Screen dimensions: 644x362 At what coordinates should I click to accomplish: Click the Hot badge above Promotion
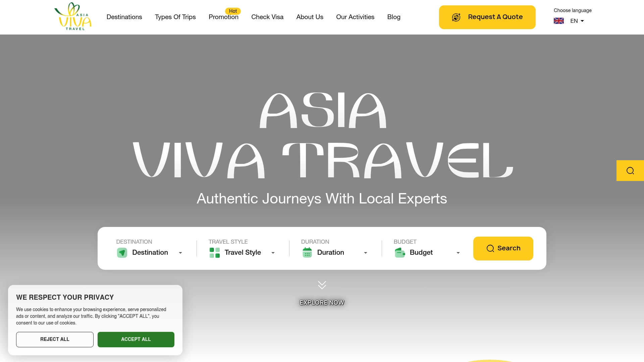(x=233, y=11)
